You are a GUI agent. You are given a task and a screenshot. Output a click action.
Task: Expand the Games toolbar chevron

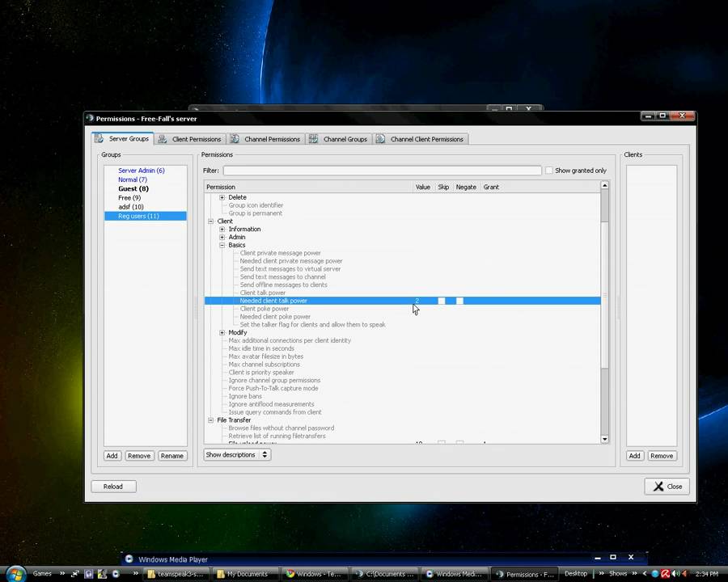pos(62,574)
